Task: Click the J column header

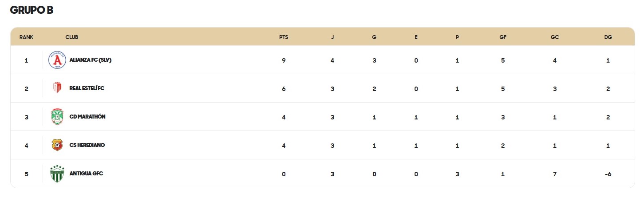Action: tap(332, 37)
